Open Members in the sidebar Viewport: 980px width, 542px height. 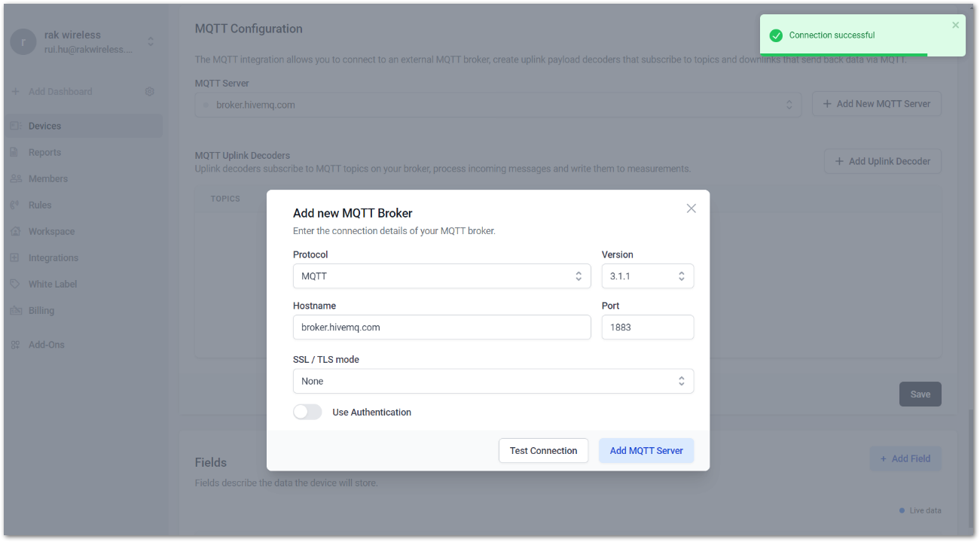point(48,178)
